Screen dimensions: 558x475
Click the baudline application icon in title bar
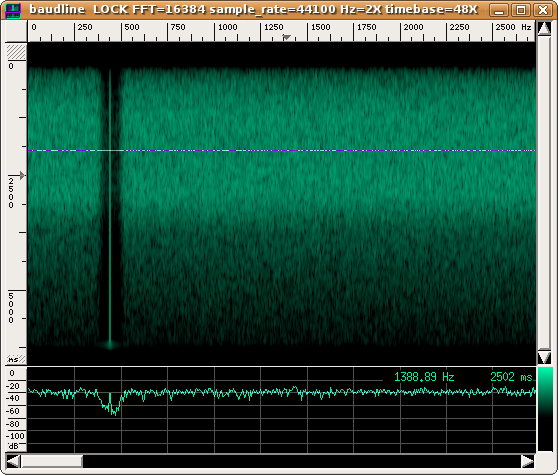13,10
